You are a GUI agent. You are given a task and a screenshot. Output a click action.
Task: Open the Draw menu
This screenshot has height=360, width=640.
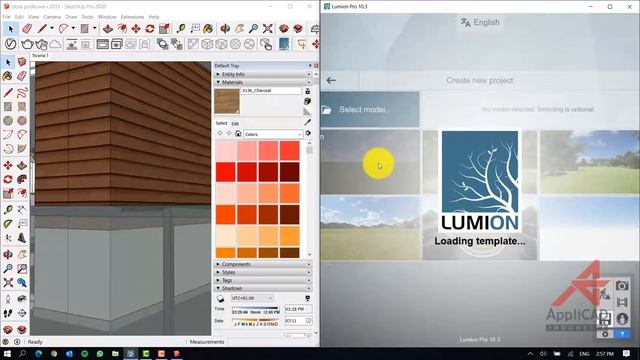[x=71, y=17]
